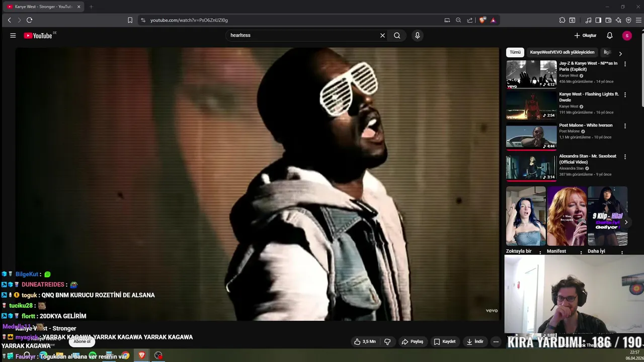Open browser extensions puzzle icon
The width and height of the screenshot is (644, 362).
[562, 20]
